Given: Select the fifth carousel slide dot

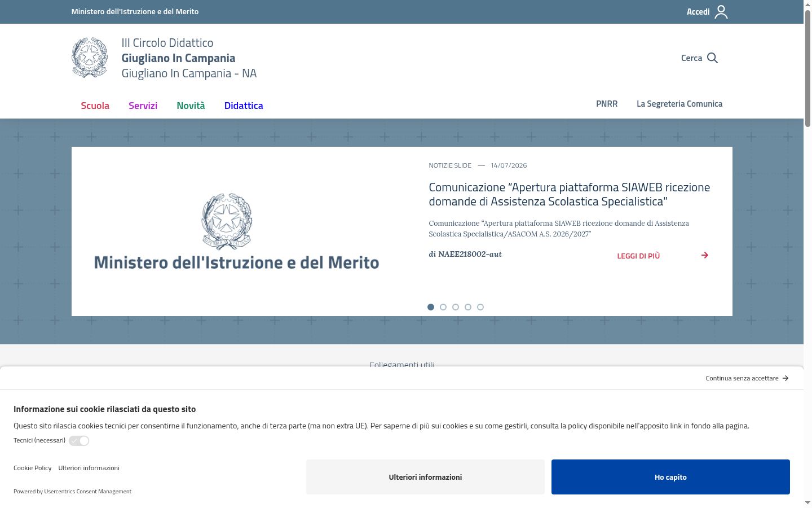Looking at the screenshot, I should [480, 307].
